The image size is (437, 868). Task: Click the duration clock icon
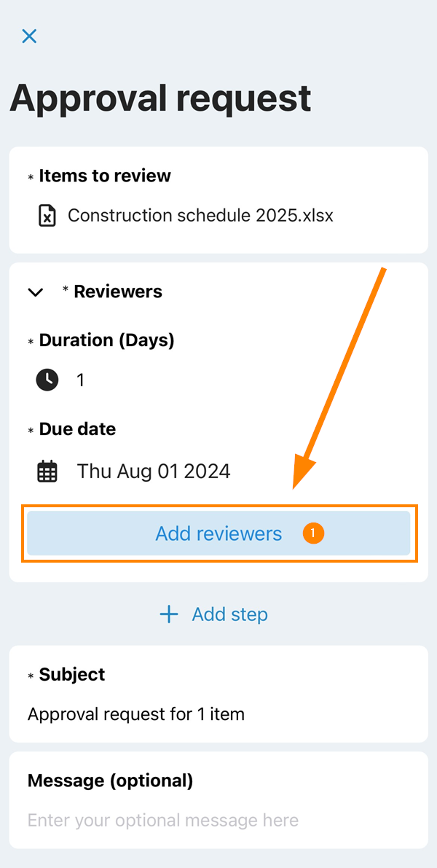tap(47, 380)
